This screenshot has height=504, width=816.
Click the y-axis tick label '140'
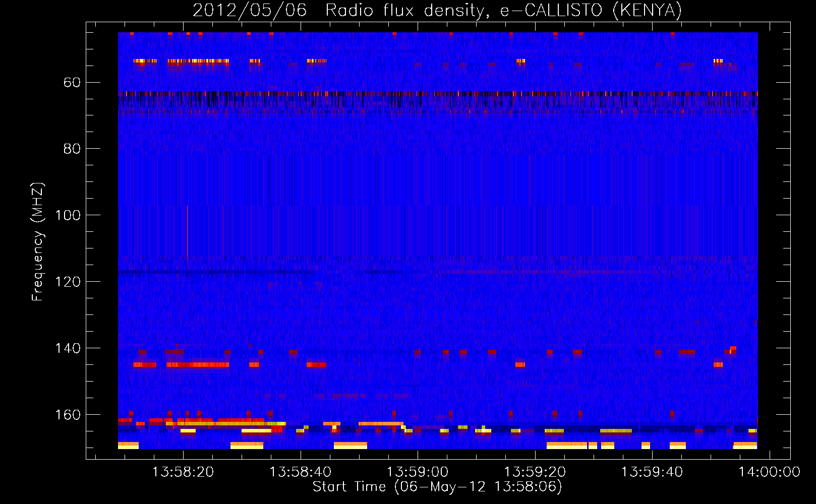pyautogui.click(x=68, y=348)
